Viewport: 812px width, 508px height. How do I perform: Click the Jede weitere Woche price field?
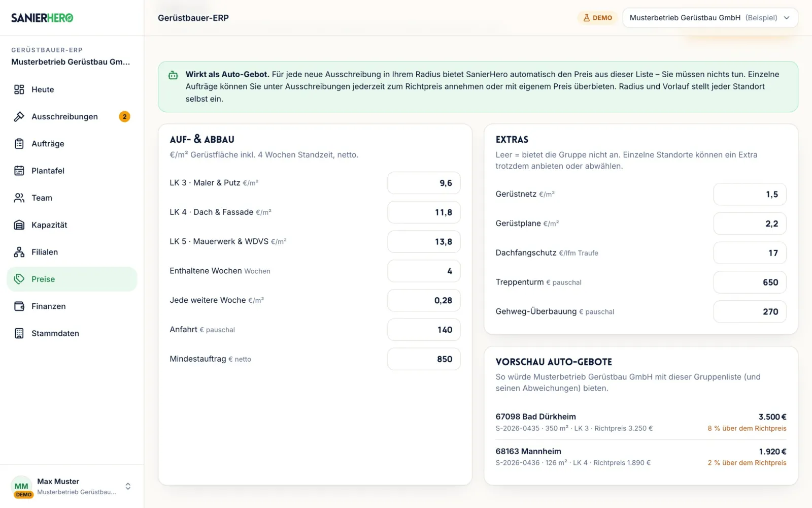coord(424,300)
